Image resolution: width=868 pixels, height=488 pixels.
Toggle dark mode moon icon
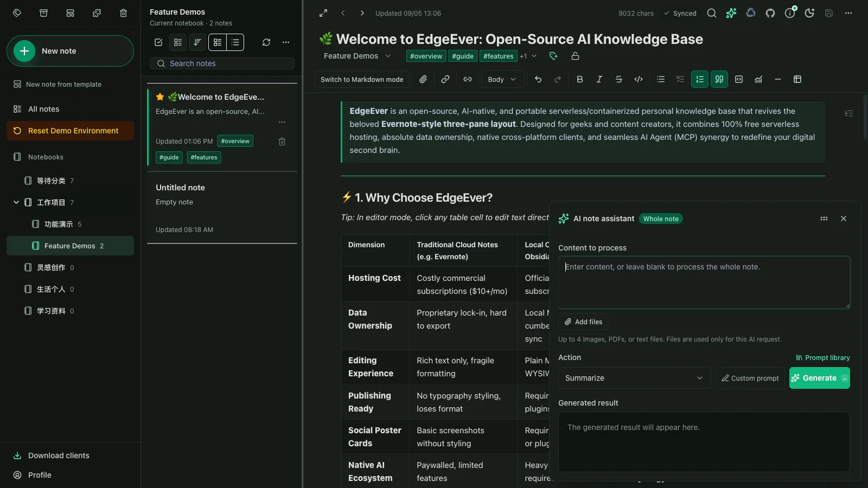pyautogui.click(x=809, y=13)
